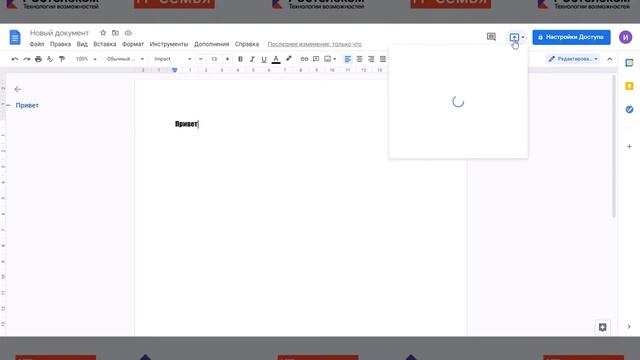Screen dimensions: 640x360
Task: Open Дополнения menu
Action: click(x=211, y=44)
